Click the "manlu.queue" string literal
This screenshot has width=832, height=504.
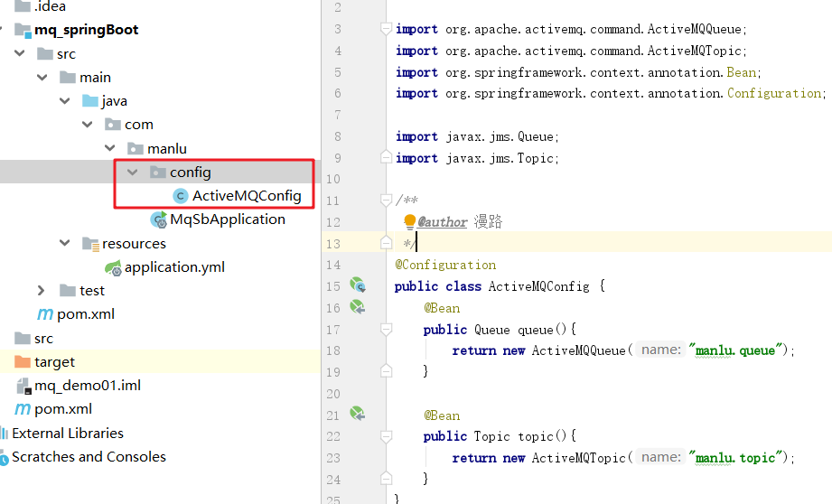point(735,350)
